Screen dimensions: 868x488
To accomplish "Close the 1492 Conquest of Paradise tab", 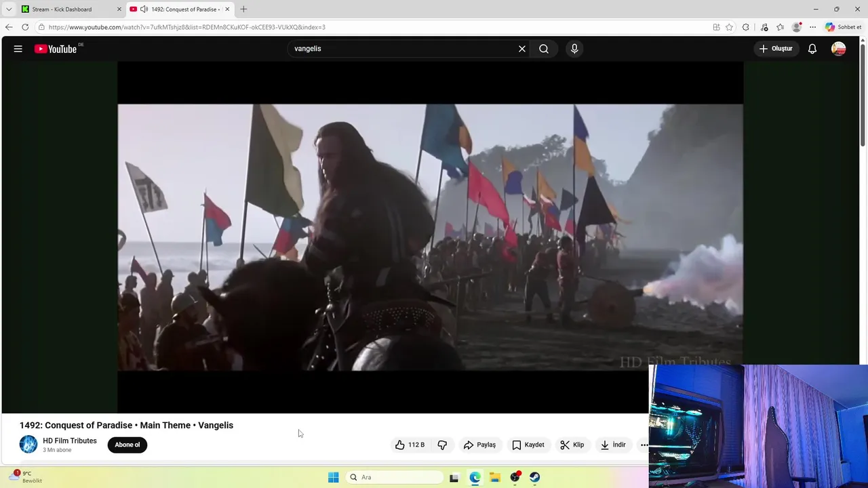I will pos(227,9).
